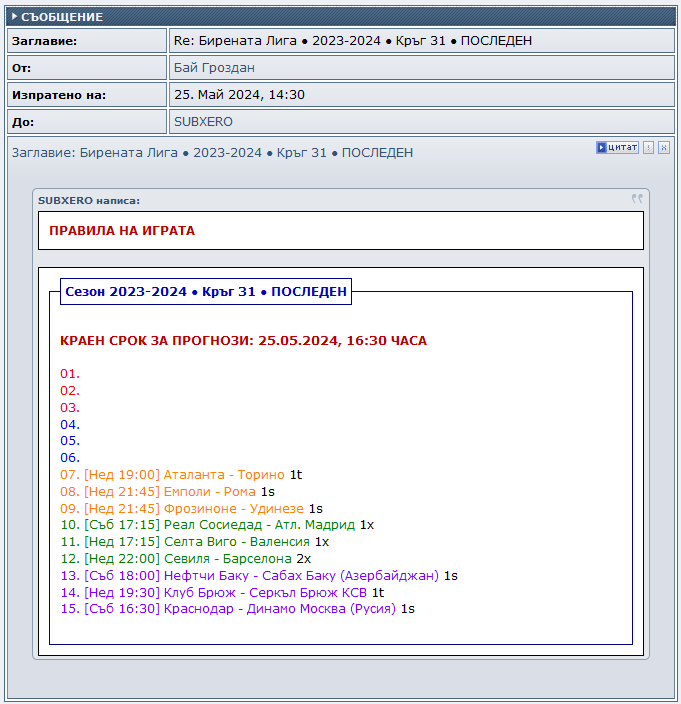Click the deadline КРАЕН СРОК ЗА ПРОГНОЗИ text
The width and height of the screenshot is (681, 704).
click(243, 341)
